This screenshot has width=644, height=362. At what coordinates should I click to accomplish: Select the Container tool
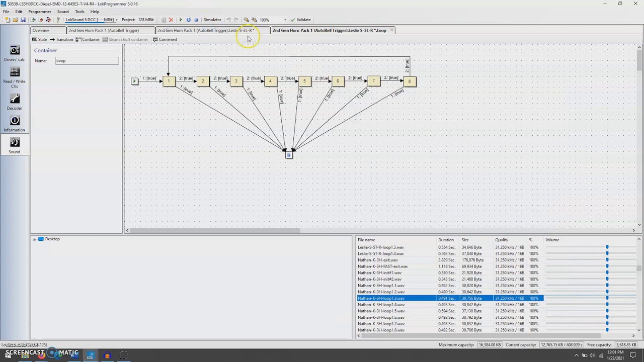point(88,39)
